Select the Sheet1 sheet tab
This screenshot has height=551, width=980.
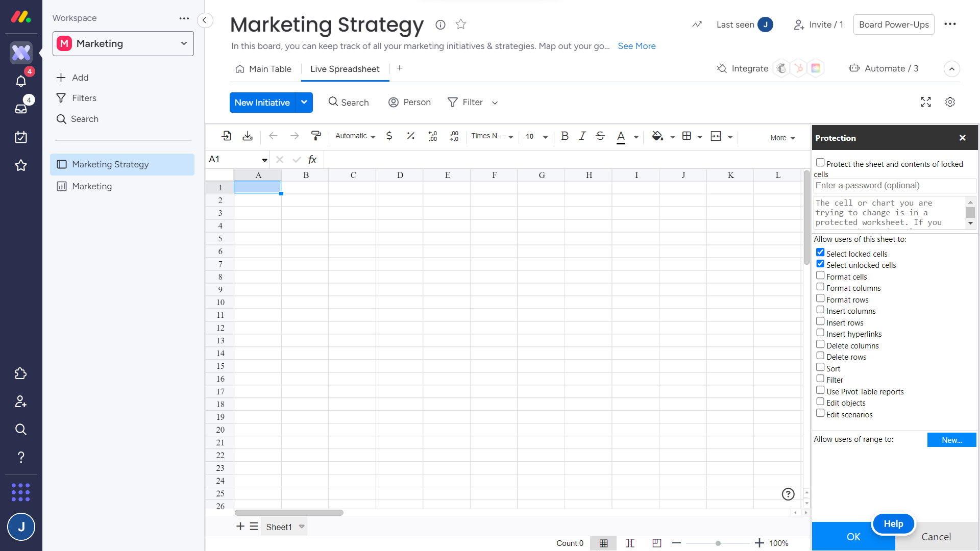pos(279,527)
